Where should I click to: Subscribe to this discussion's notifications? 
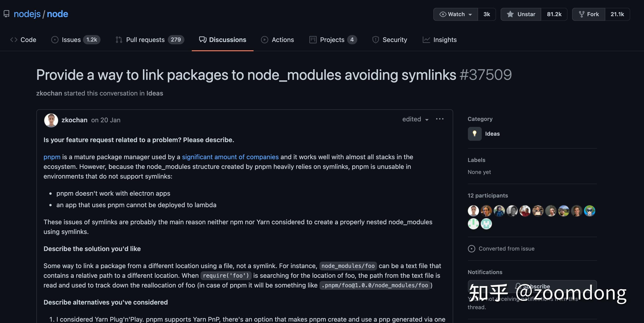(532, 286)
